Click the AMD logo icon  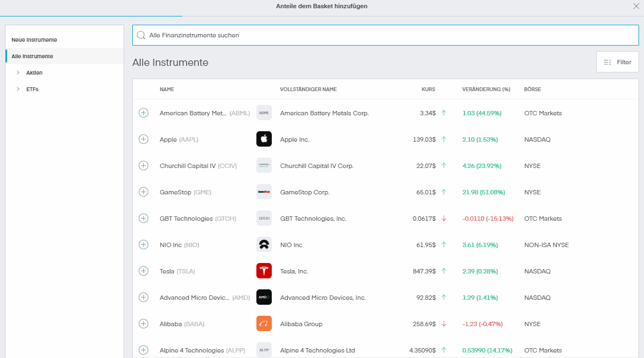264,297
